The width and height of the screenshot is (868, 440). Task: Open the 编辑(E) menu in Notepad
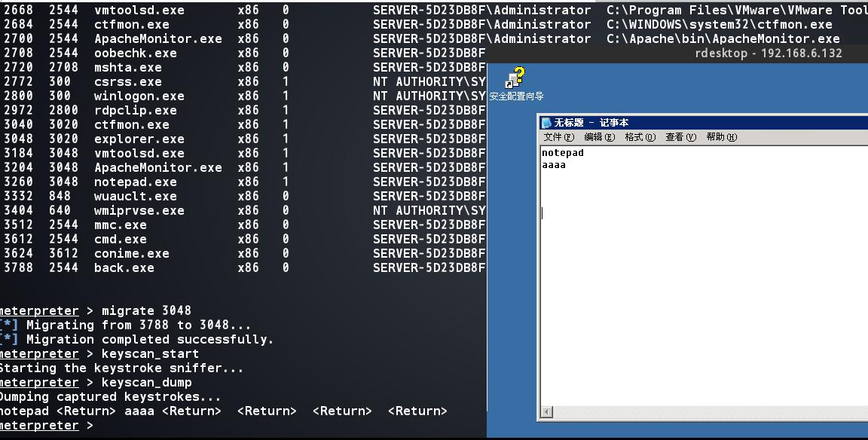point(599,136)
